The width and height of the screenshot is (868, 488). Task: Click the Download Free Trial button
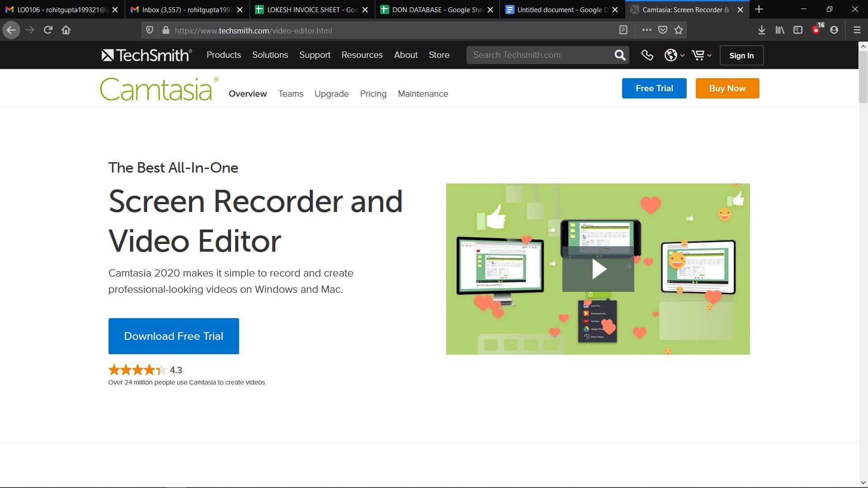174,336
